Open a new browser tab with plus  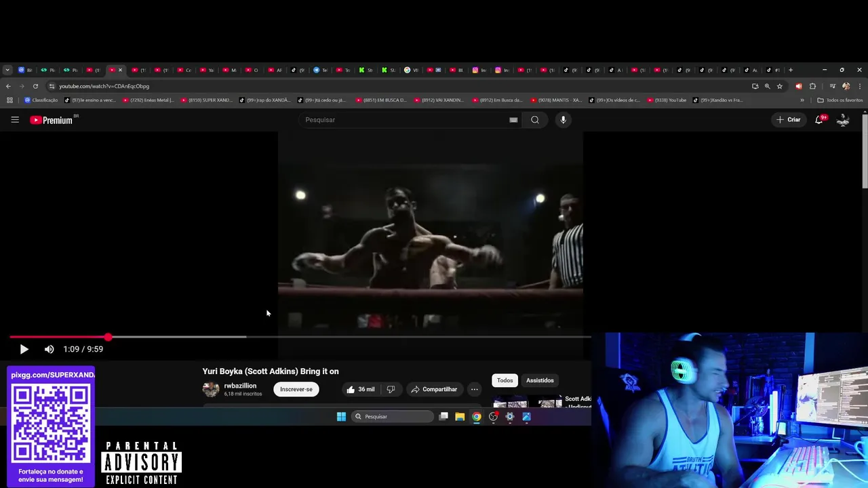coord(791,70)
